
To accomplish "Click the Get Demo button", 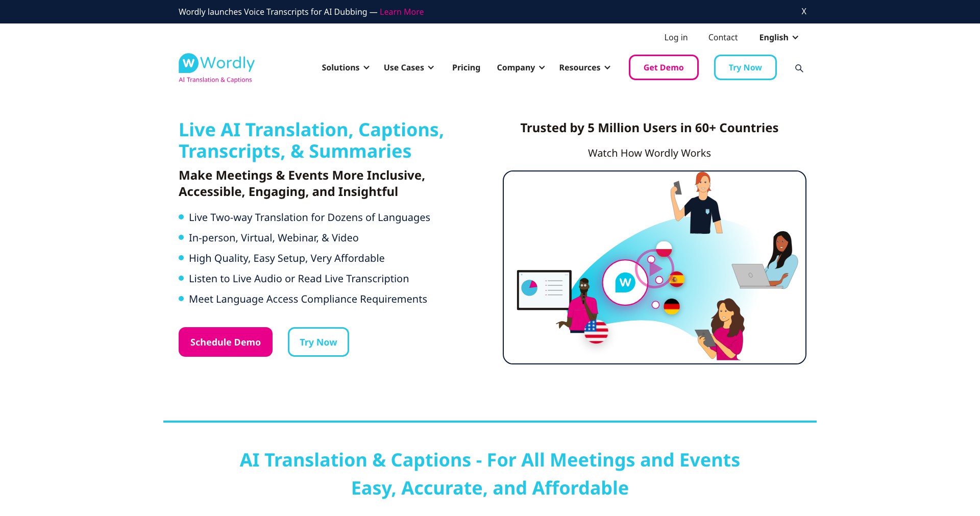I will coord(664,67).
